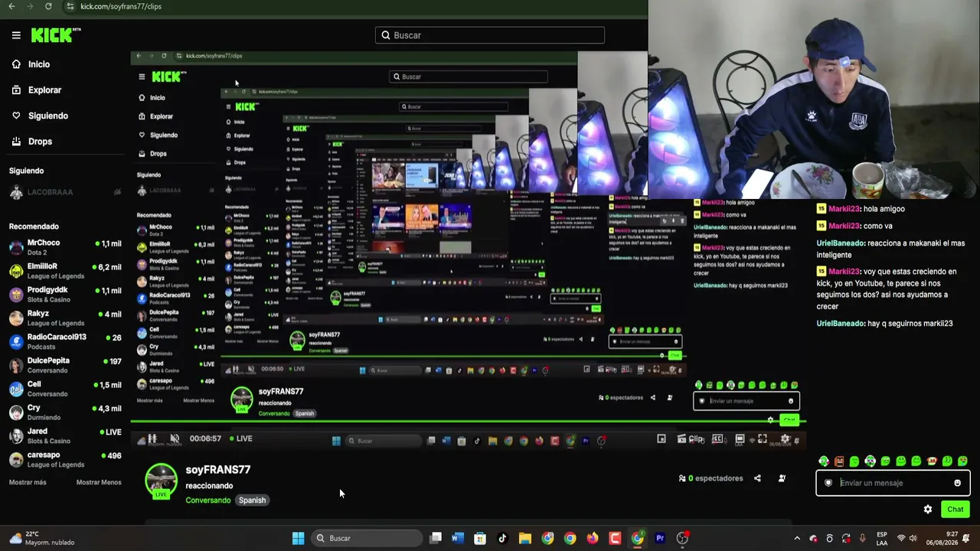Image resolution: width=980 pixels, height=551 pixels.
Task: Open the RadioCaracol913 Podcasts channel
Action: coord(65,341)
